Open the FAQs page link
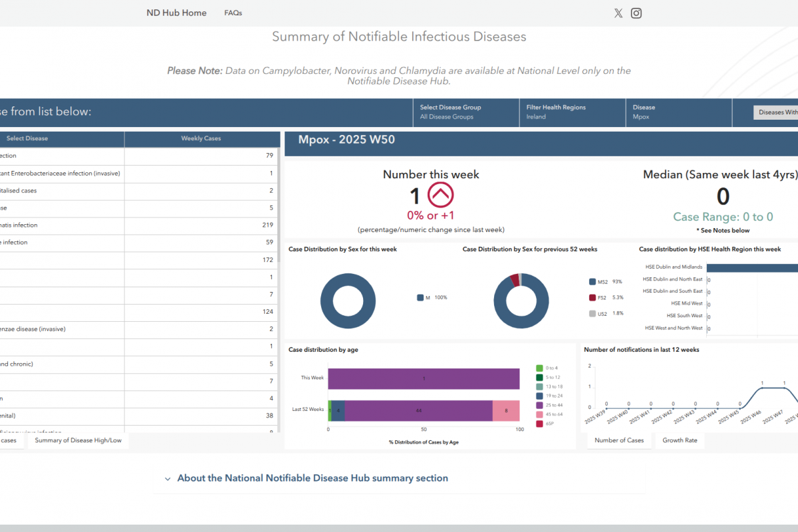 pyautogui.click(x=233, y=13)
